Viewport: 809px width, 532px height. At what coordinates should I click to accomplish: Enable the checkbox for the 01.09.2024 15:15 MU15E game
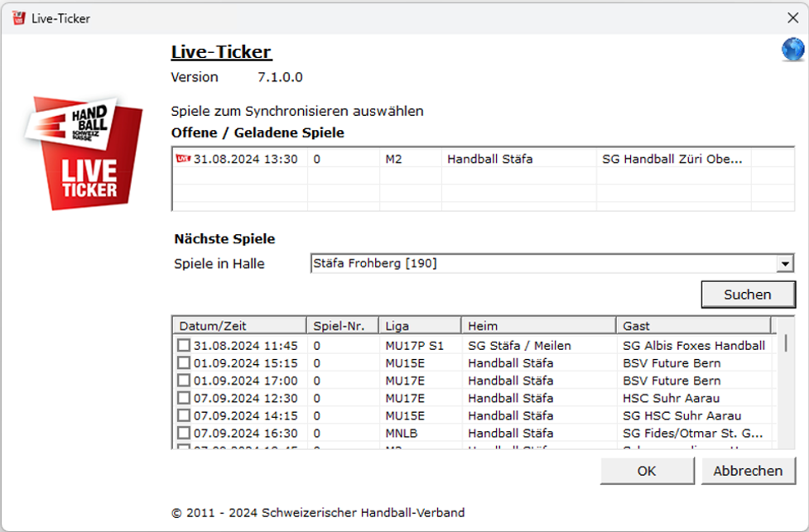(184, 363)
